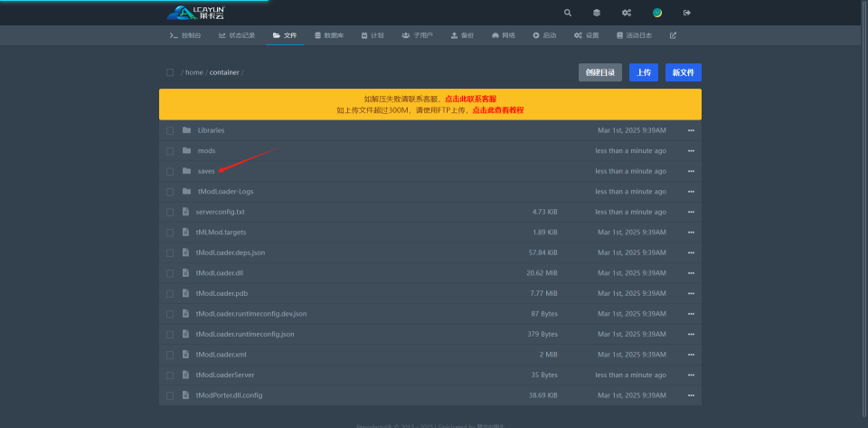868x428 pixels.
Task: Open the server list stack icon
Action: tap(597, 13)
